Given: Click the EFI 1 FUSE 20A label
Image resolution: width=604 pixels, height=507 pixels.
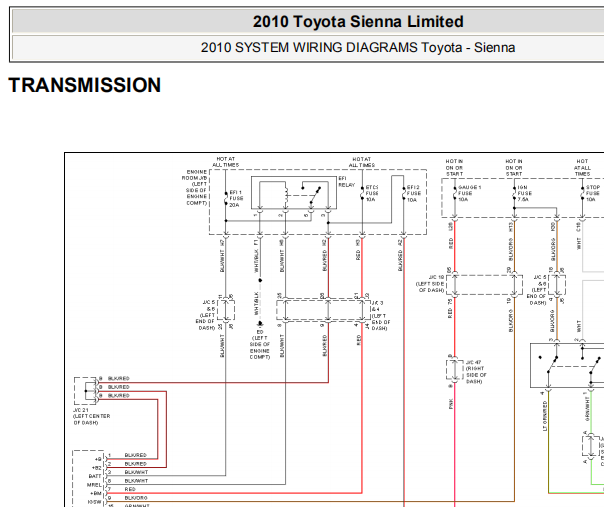Looking at the screenshot, I should coord(236,199).
